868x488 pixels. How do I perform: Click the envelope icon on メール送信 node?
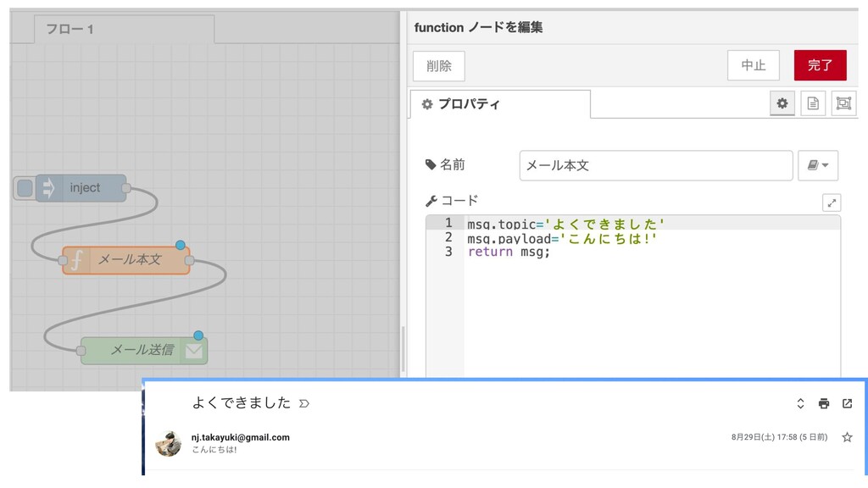pos(194,351)
